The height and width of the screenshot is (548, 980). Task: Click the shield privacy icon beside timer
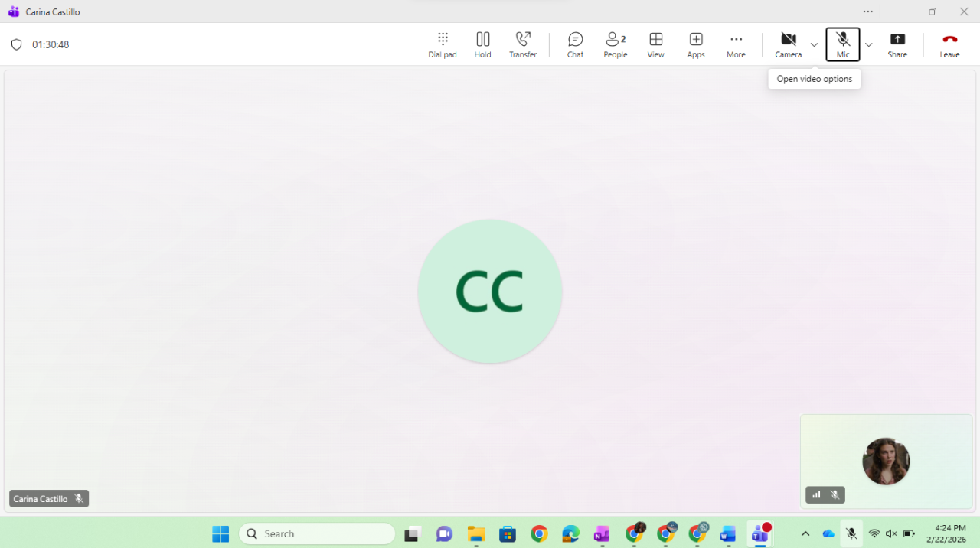tap(17, 44)
